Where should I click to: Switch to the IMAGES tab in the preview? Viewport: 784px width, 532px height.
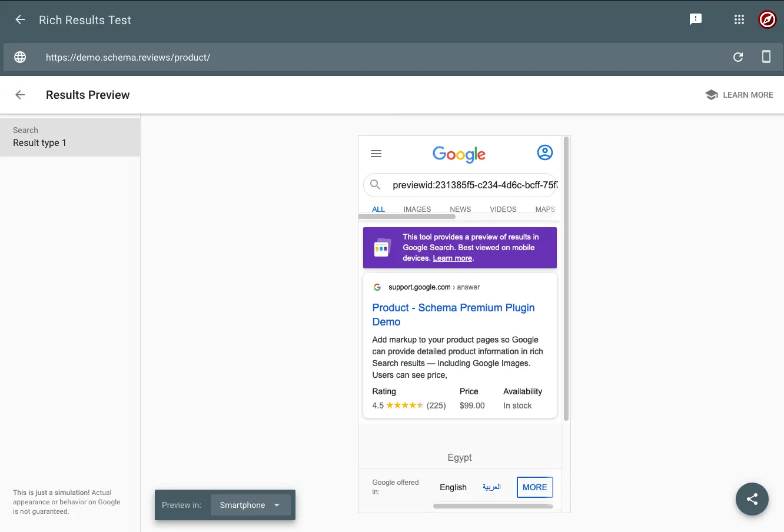(x=417, y=209)
